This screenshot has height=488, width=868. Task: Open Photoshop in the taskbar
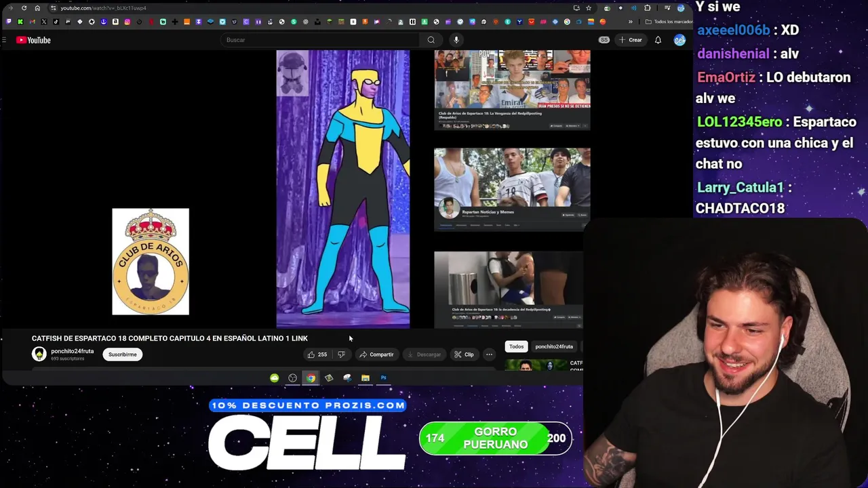pos(383,378)
